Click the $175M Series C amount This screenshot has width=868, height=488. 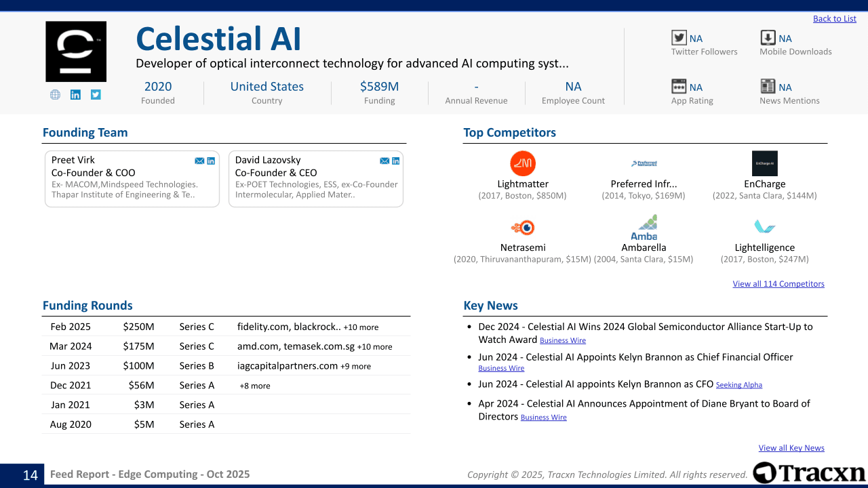[x=139, y=346]
